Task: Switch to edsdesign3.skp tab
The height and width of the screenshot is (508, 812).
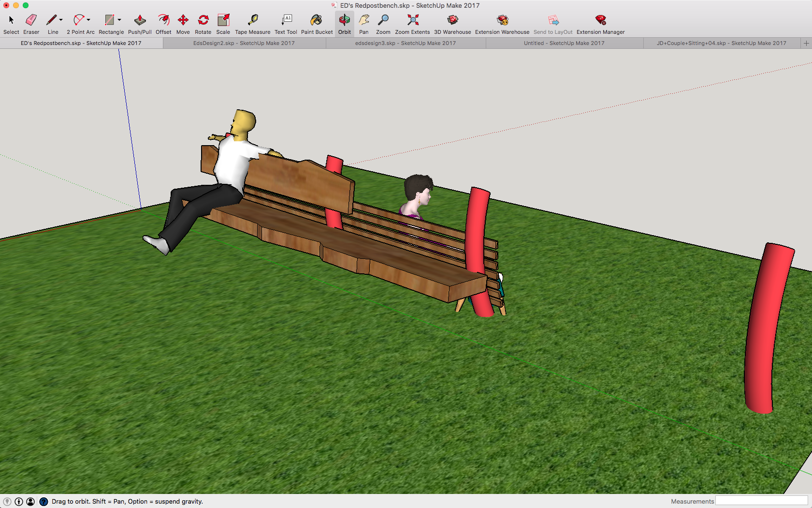Action: (406, 43)
